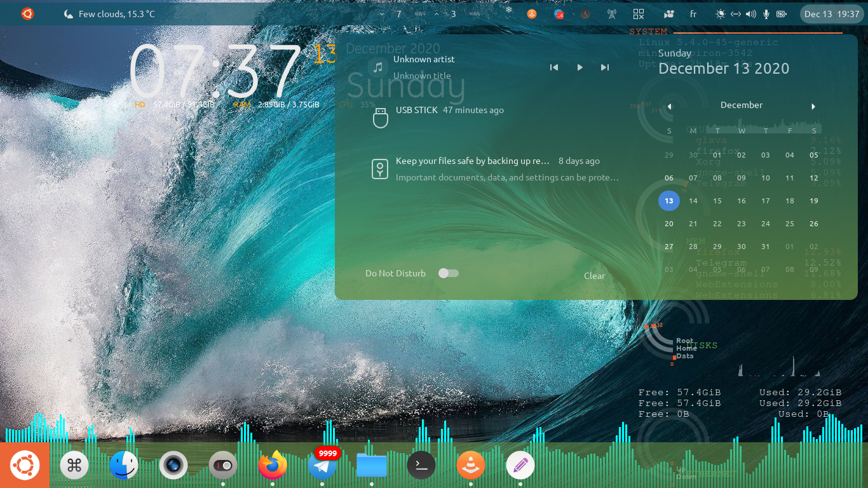This screenshot has width=868, height=488.
Task: Open the fr keyboard layout menu
Action: 693,14
